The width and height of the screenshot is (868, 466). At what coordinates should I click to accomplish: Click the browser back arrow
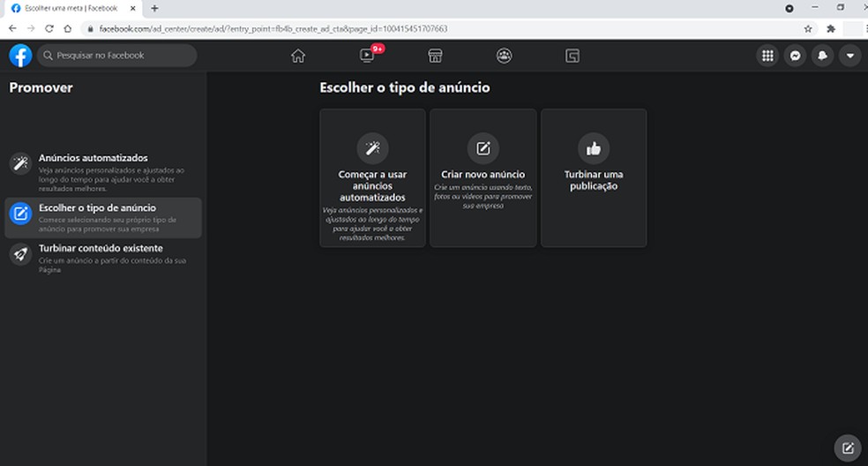coord(12,28)
